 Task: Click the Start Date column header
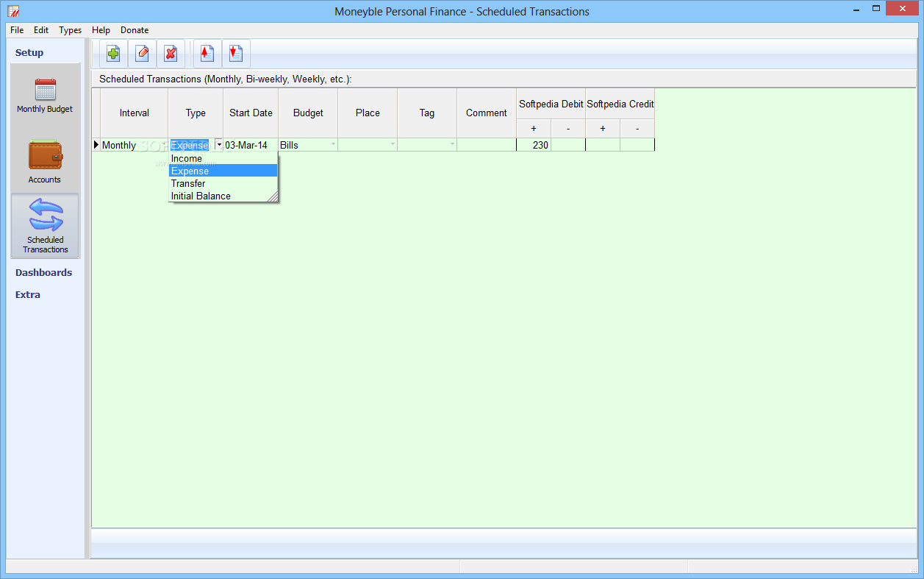[251, 113]
